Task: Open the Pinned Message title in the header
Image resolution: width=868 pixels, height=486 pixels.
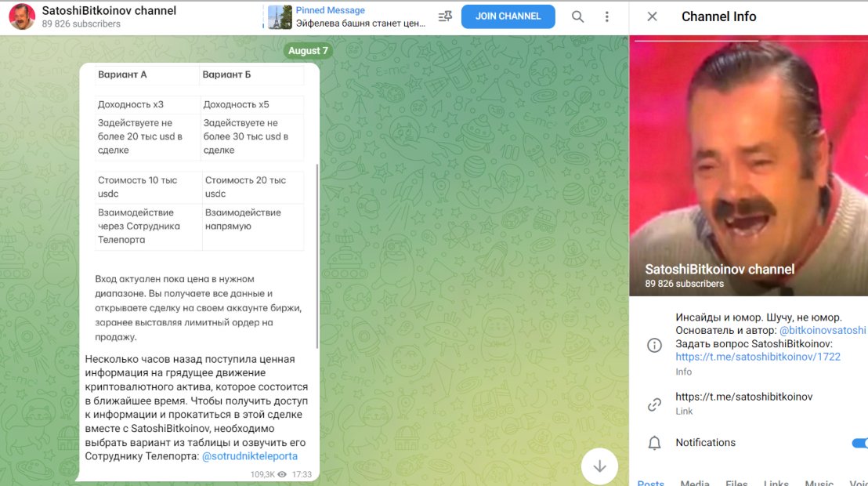Action: click(330, 10)
